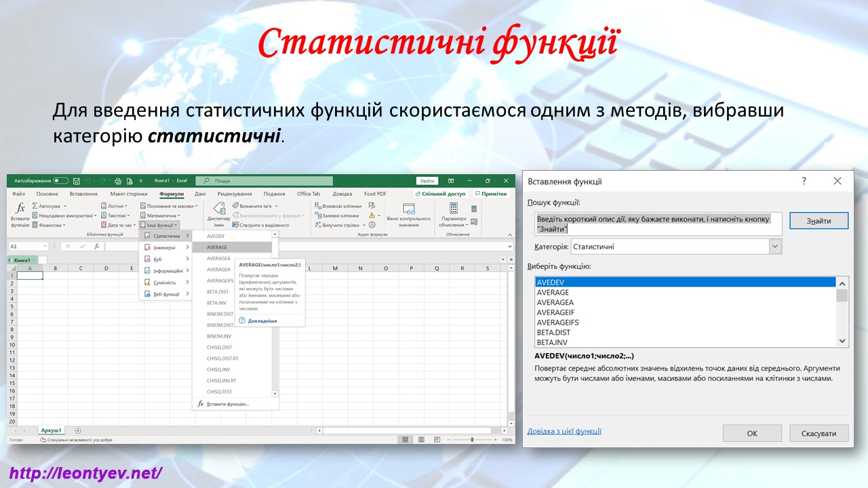Trace precedents (Впливові клітинки)
868x488 pixels.
(338, 205)
